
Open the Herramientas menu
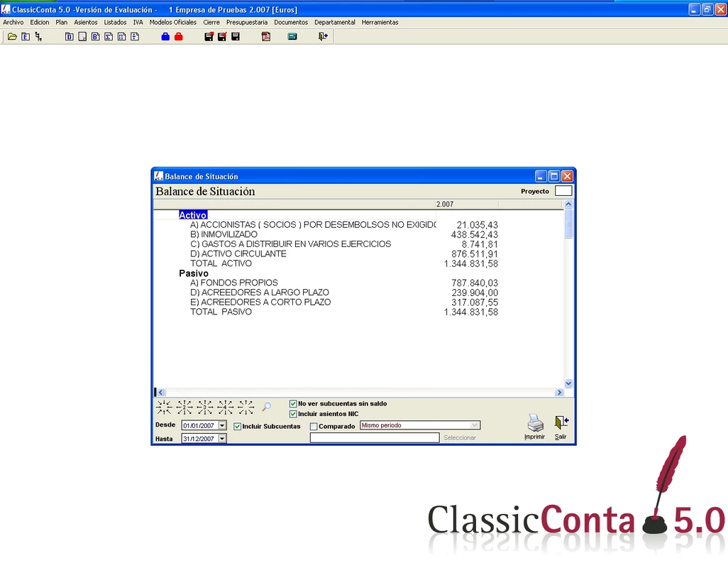pos(380,22)
